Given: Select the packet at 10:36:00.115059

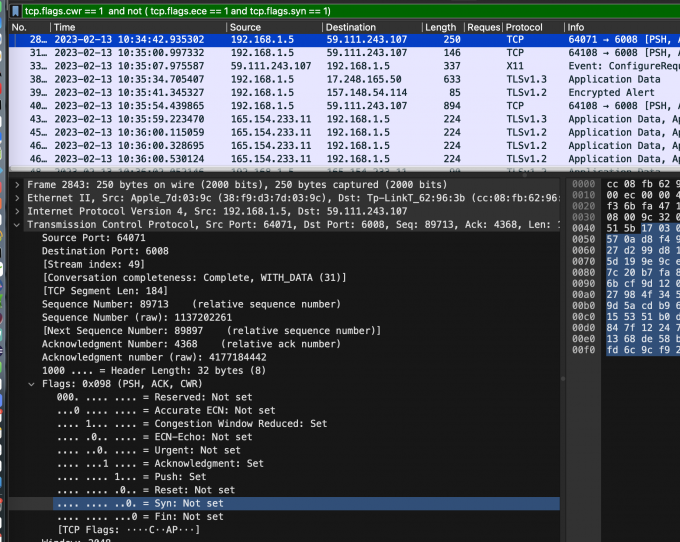Looking at the screenshot, I should [344, 132].
